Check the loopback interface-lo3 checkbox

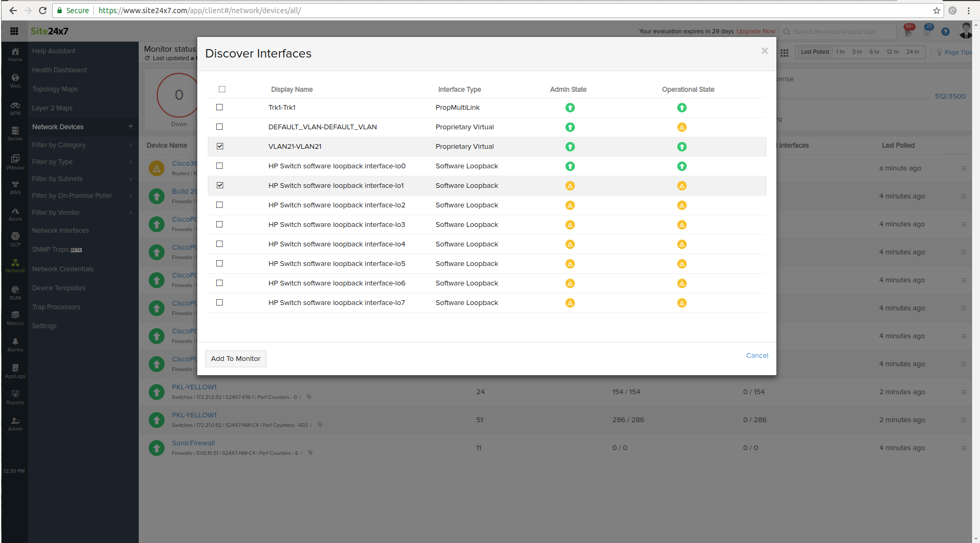pos(219,224)
